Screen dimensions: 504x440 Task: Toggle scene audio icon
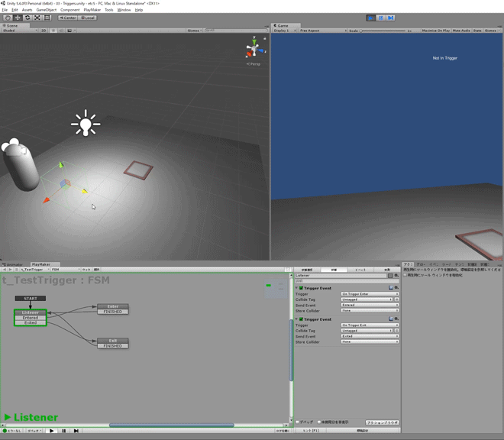point(61,31)
